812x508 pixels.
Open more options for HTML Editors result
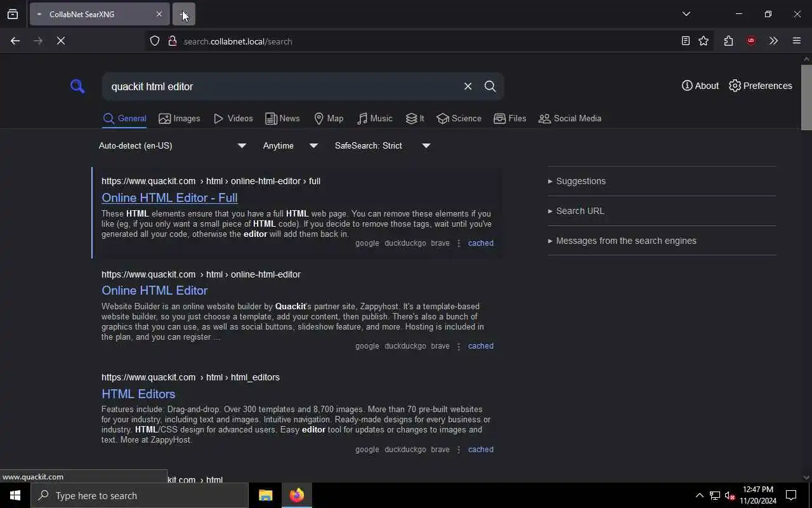pos(459,450)
